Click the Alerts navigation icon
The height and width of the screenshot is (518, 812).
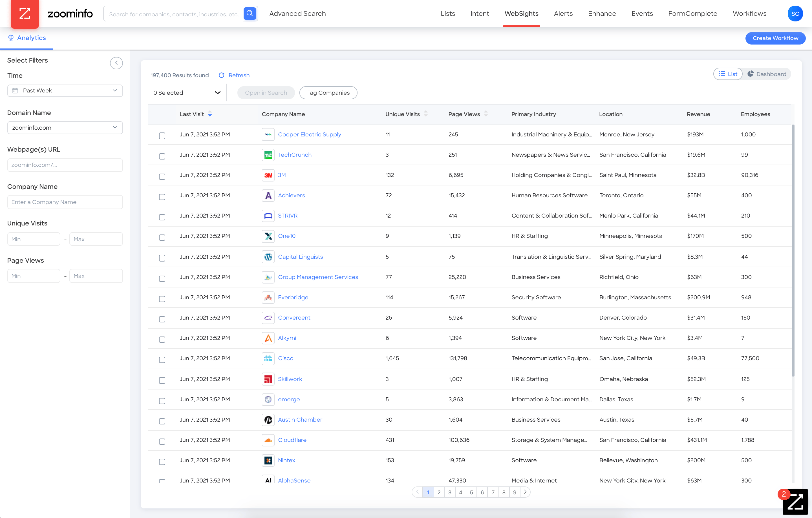563,14
